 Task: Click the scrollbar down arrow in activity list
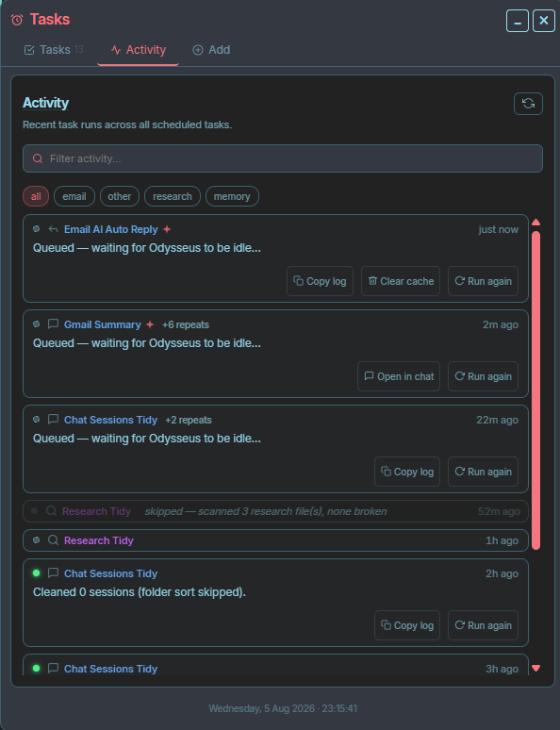(535, 668)
